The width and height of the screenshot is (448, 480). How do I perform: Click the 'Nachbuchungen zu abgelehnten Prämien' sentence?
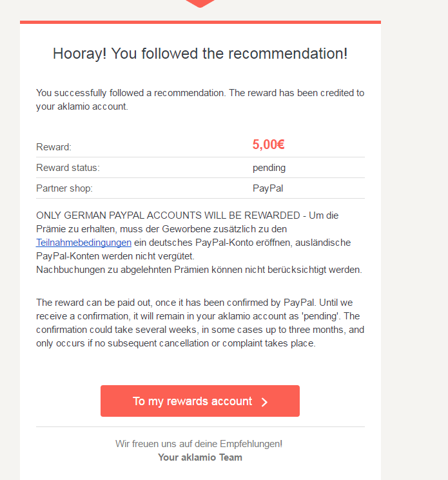pos(199,270)
